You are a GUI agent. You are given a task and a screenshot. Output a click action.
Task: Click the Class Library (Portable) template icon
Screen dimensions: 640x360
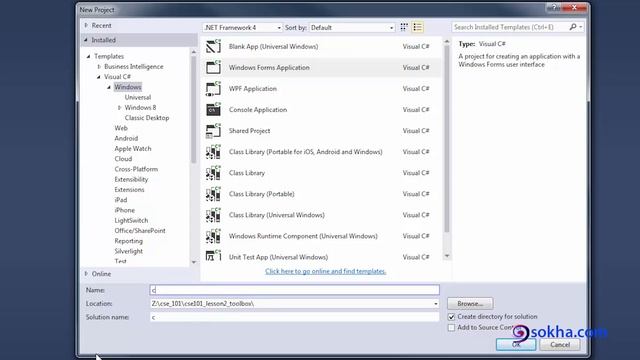click(213, 194)
